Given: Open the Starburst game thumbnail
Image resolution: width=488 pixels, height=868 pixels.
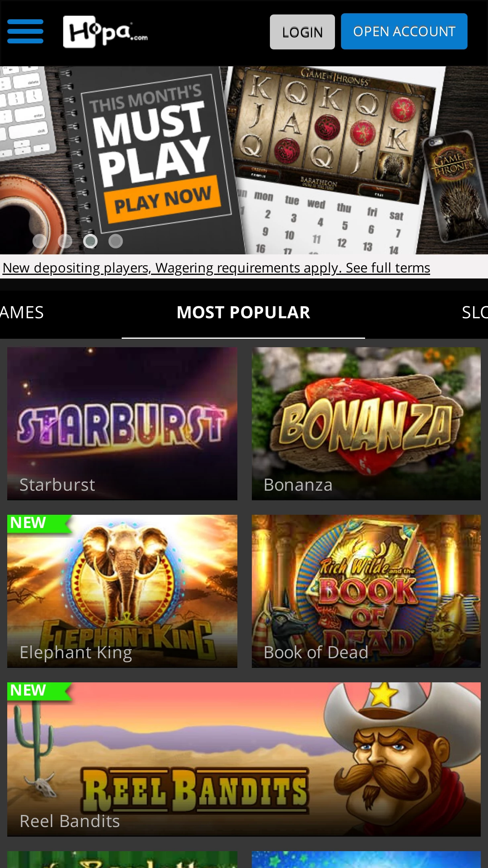Looking at the screenshot, I should [122, 424].
